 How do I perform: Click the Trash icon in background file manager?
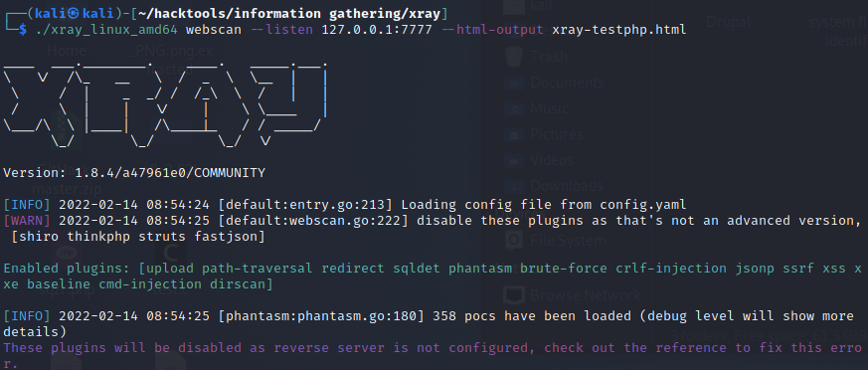514,57
